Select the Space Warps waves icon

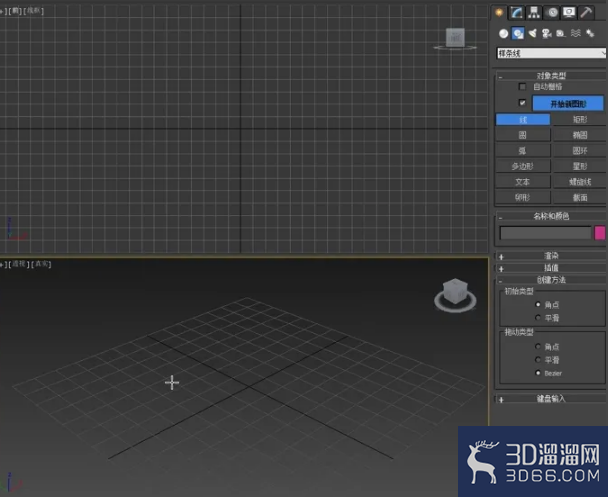(575, 34)
